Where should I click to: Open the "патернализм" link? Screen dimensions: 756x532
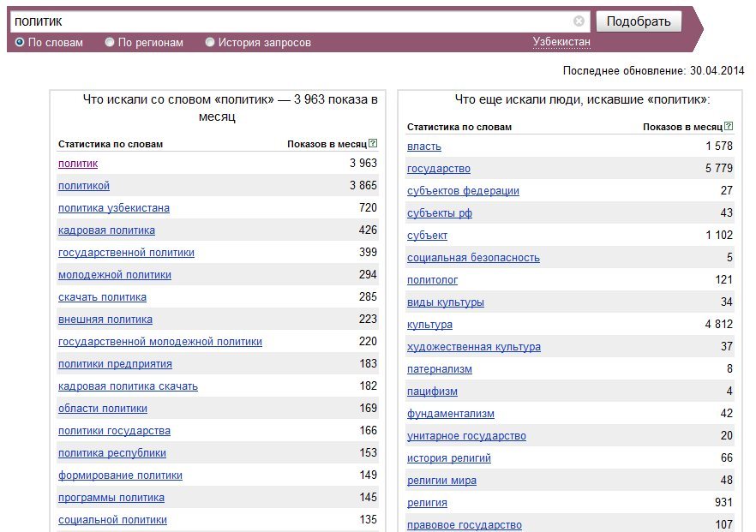pyautogui.click(x=439, y=368)
